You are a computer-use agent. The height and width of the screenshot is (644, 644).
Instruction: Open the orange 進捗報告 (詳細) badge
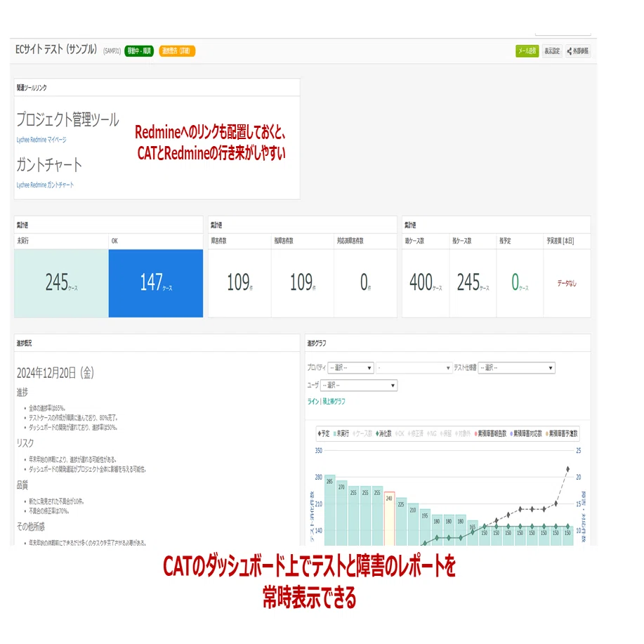pyautogui.click(x=177, y=51)
